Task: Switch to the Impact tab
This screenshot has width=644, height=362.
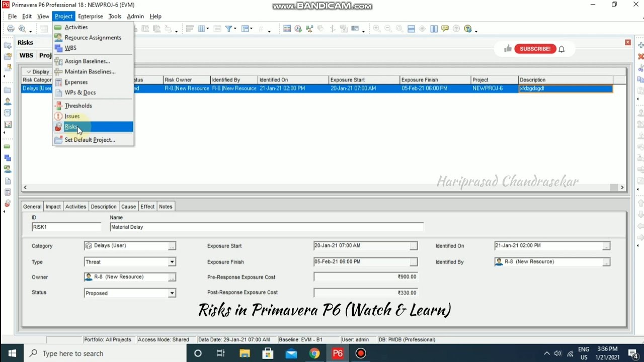Action: click(53, 207)
